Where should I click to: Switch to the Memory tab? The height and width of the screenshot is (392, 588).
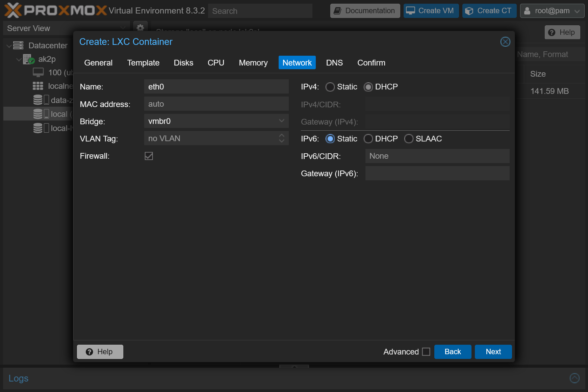click(253, 63)
